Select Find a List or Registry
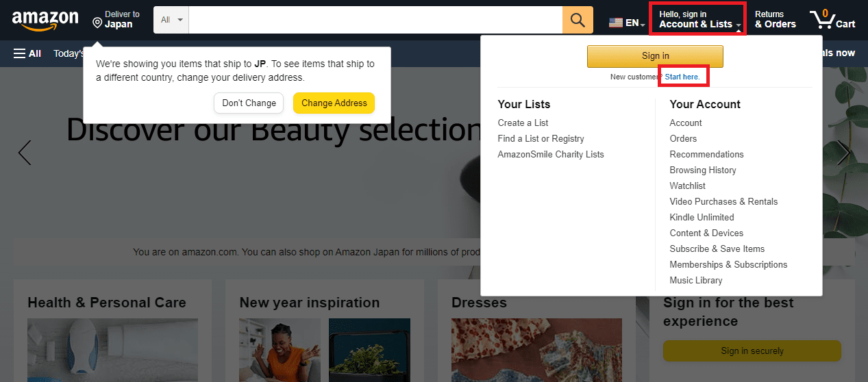 (x=541, y=139)
